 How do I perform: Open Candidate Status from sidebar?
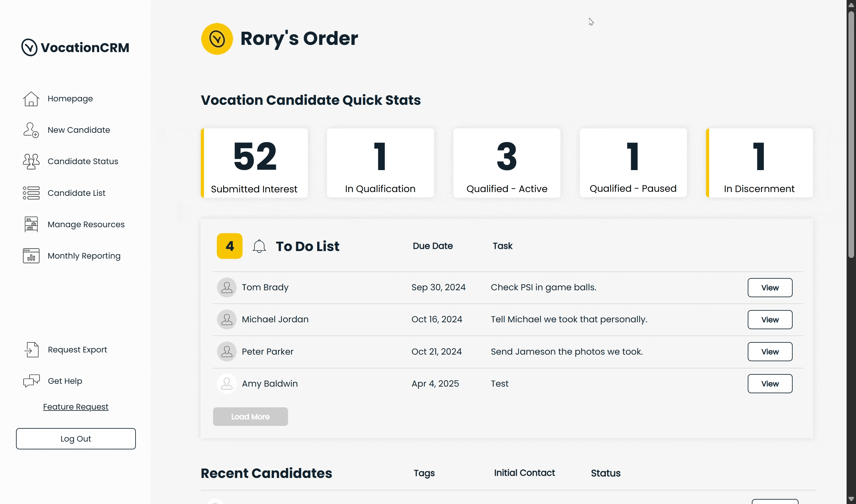83,161
